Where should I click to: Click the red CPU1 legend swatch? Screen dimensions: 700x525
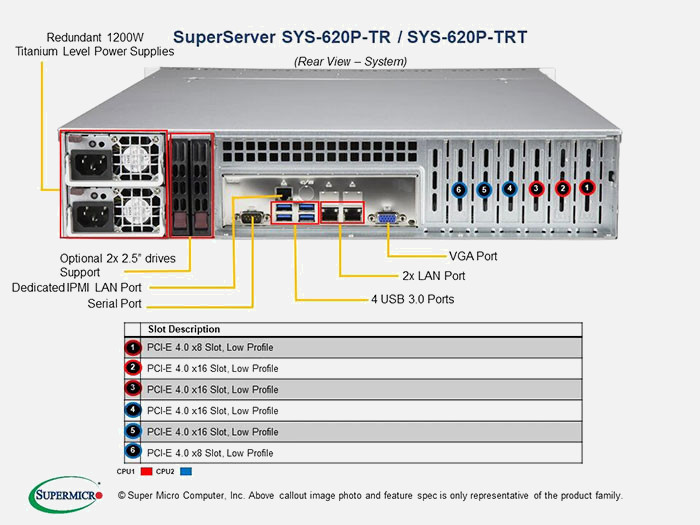[146, 471]
